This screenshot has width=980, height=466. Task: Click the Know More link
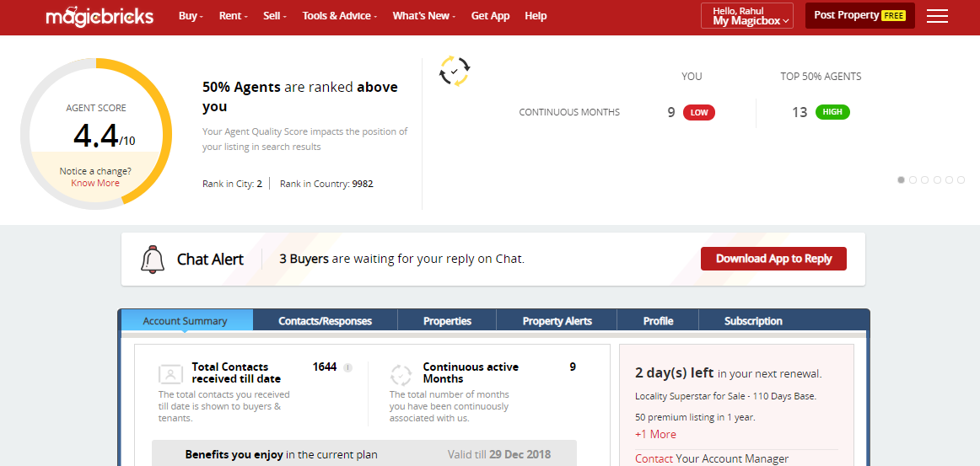(95, 184)
